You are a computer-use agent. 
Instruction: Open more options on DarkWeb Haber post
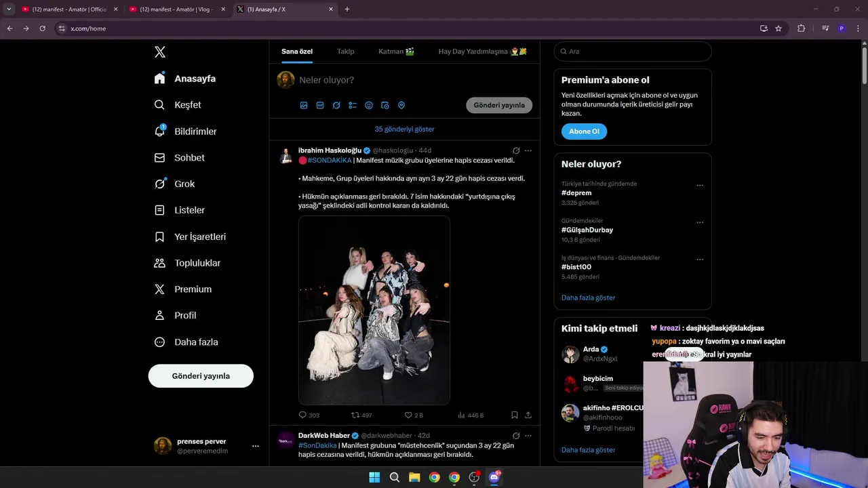(528, 436)
